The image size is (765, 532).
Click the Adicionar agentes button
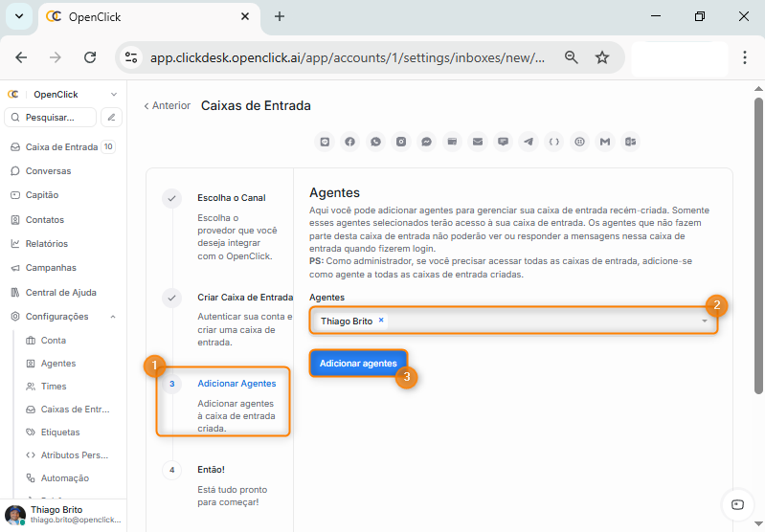pyautogui.click(x=357, y=364)
